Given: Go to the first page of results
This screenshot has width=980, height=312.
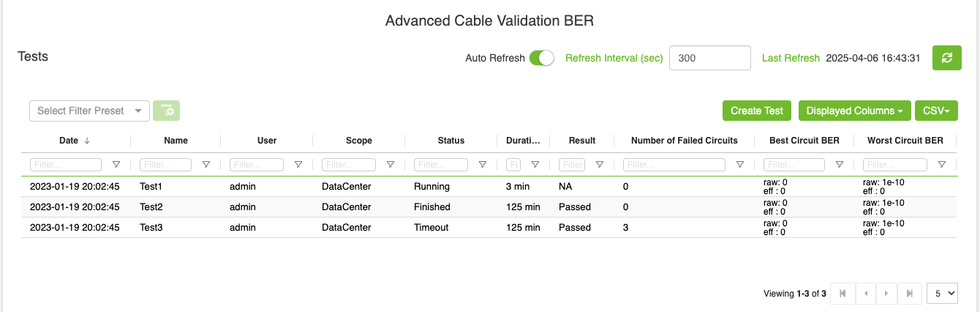Looking at the screenshot, I should [843, 294].
